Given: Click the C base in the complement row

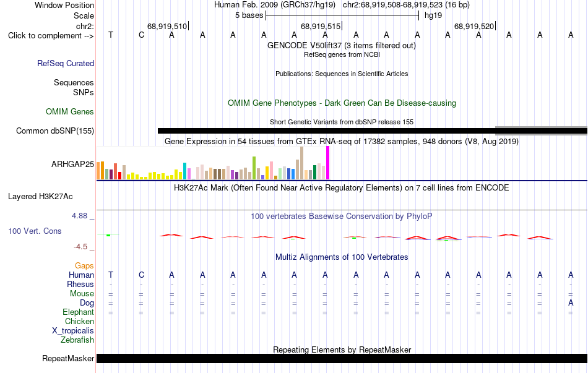Looking at the screenshot, I should [141, 35].
